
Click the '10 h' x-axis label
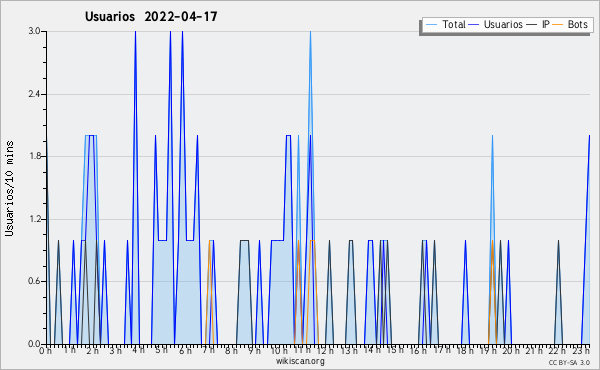pyautogui.click(x=279, y=350)
